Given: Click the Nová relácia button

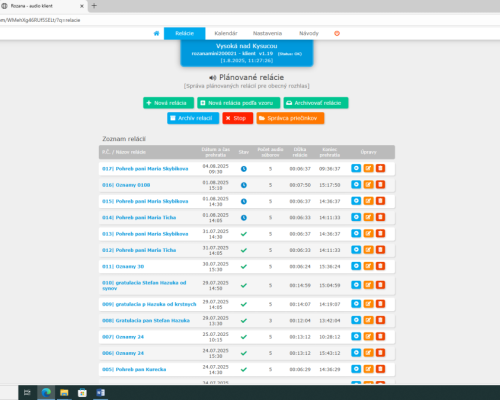Looking at the screenshot, I should click(168, 103).
